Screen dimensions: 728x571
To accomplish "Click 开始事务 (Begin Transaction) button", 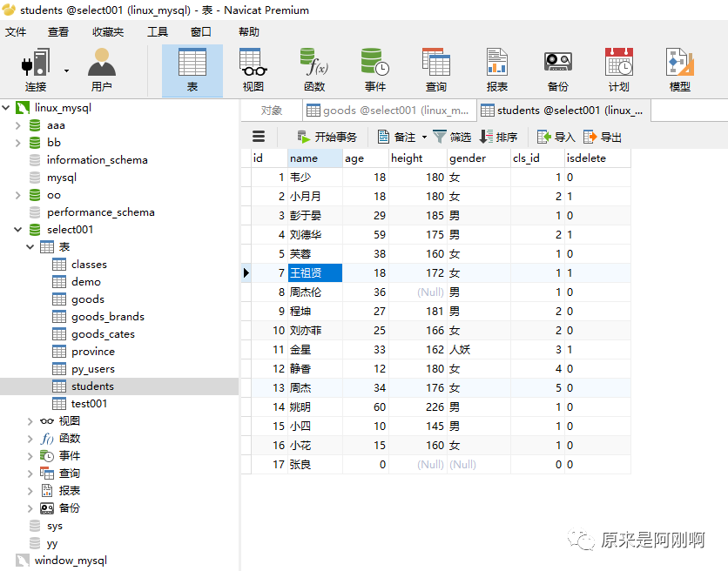I will (327, 137).
